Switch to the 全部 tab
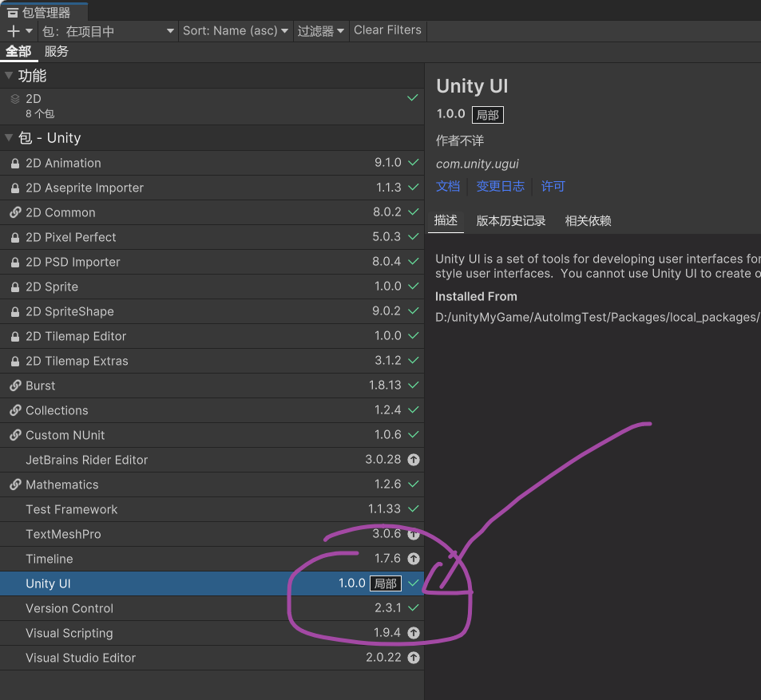 pyautogui.click(x=18, y=51)
